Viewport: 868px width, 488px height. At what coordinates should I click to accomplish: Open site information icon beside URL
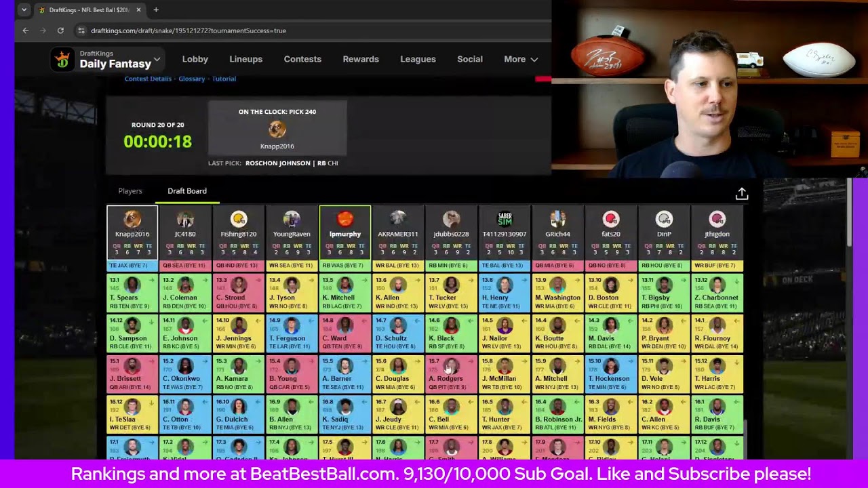point(81,30)
